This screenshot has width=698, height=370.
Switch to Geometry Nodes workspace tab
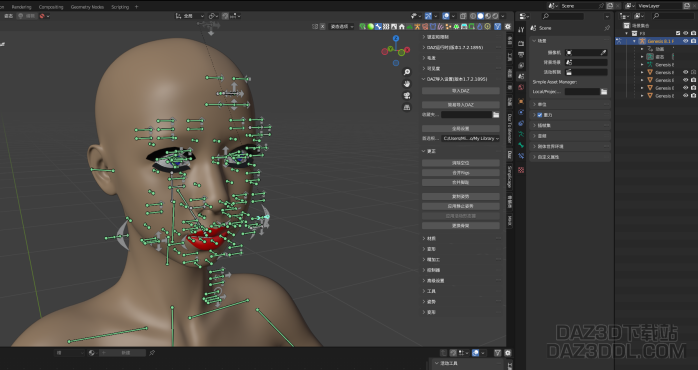[87, 7]
